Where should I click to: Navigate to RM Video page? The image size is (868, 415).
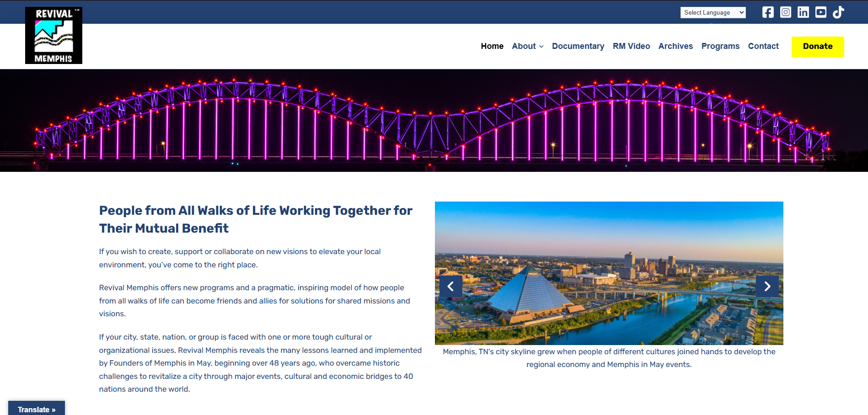point(631,46)
